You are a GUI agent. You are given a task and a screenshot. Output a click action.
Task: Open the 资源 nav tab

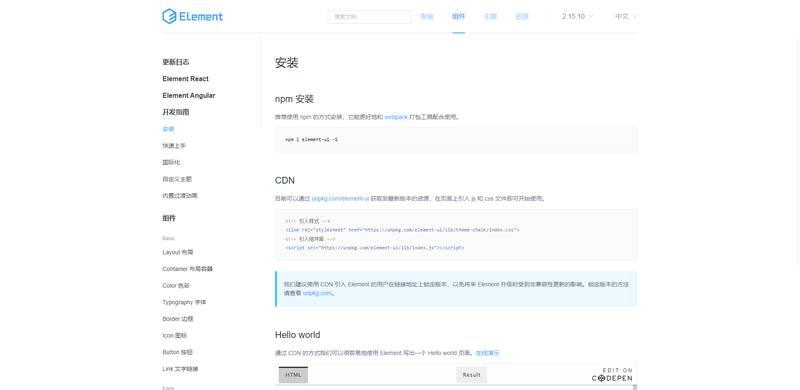point(522,16)
